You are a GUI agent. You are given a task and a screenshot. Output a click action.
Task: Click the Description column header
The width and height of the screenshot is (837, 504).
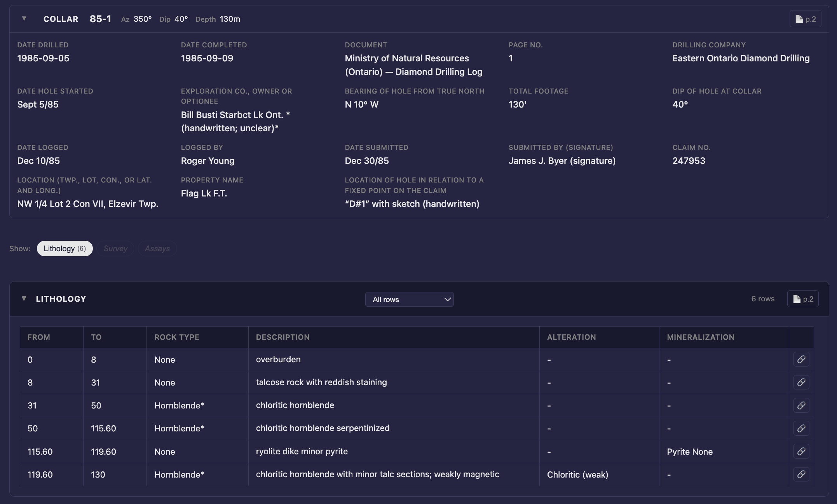click(282, 337)
